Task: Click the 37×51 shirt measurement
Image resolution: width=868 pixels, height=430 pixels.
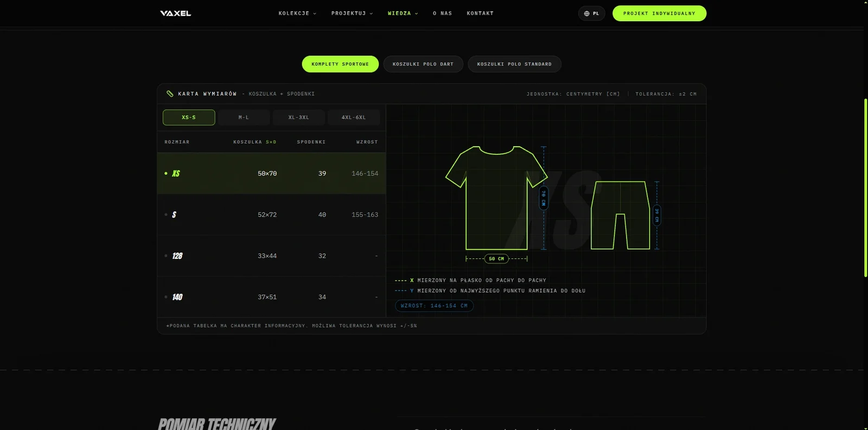Action: pyautogui.click(x=267, y=298)
